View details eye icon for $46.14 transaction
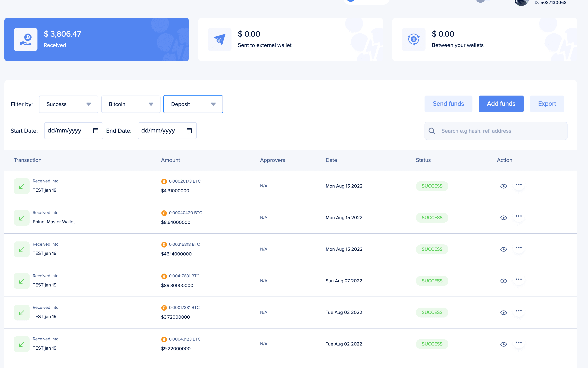 click(503, 250)
